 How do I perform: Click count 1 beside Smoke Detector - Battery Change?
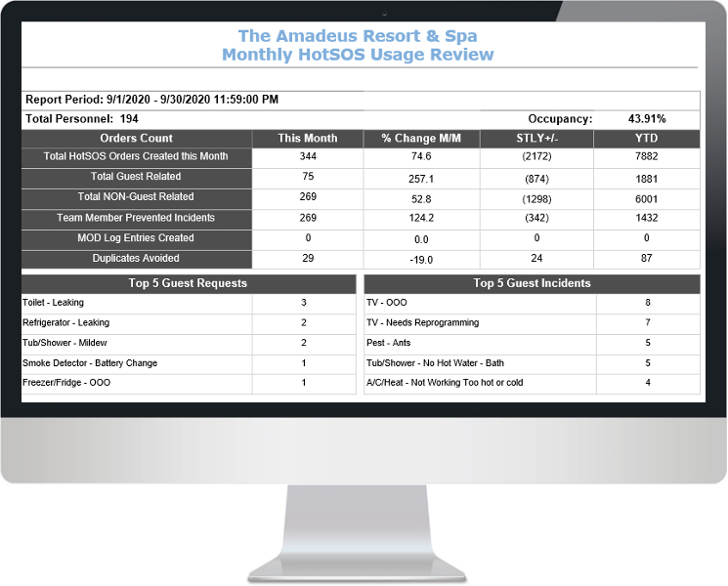point(304,362)
